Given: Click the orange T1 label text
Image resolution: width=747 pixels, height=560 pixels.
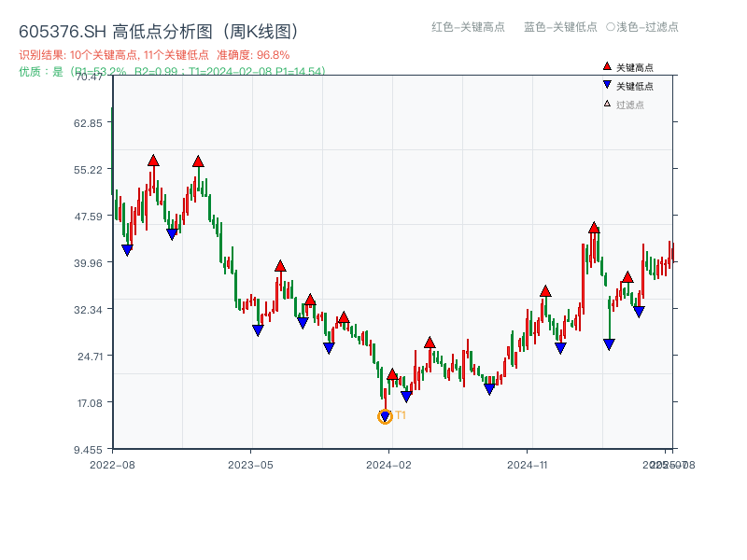Looking at the screenshot, I should click(401, 415).
